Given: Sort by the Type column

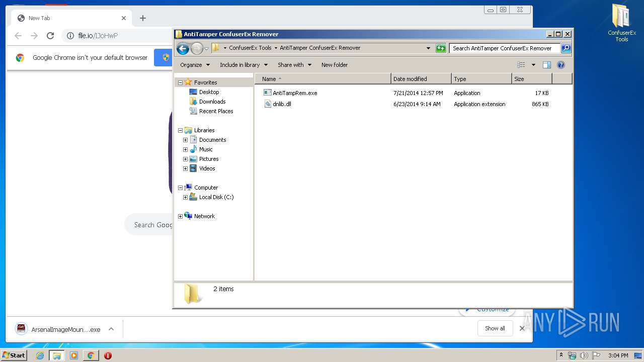Looking at the screenshot, I should (x=481, y=79).
